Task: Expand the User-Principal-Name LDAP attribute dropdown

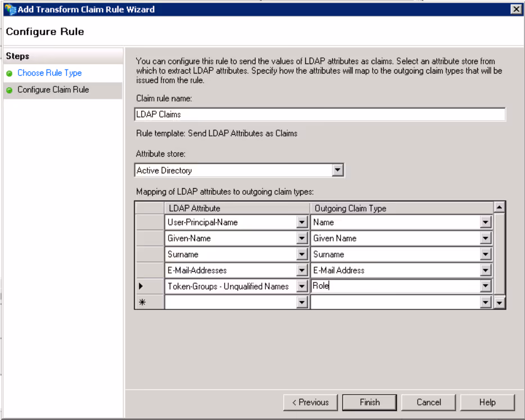Action: tap(302, 222)
